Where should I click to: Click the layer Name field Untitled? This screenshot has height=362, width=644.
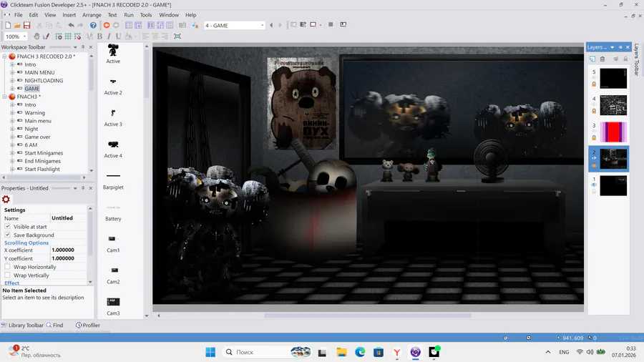click(68, 218)
